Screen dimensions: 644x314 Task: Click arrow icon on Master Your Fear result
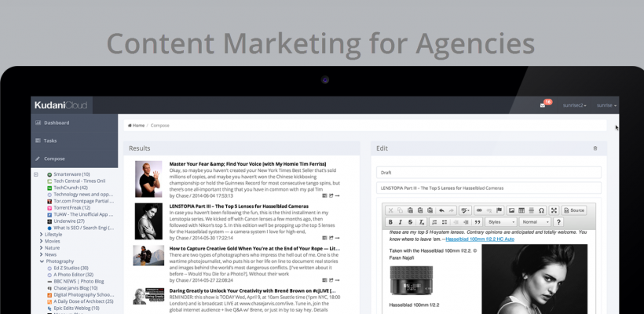click(337, 195)
